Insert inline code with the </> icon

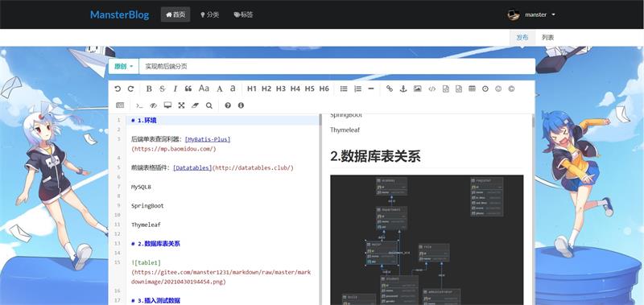(431, 89)
